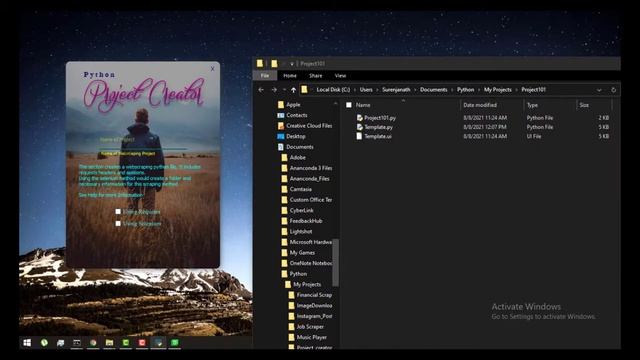
Task: Switch to the Home ribbon tab
Action: pos(290,76)
